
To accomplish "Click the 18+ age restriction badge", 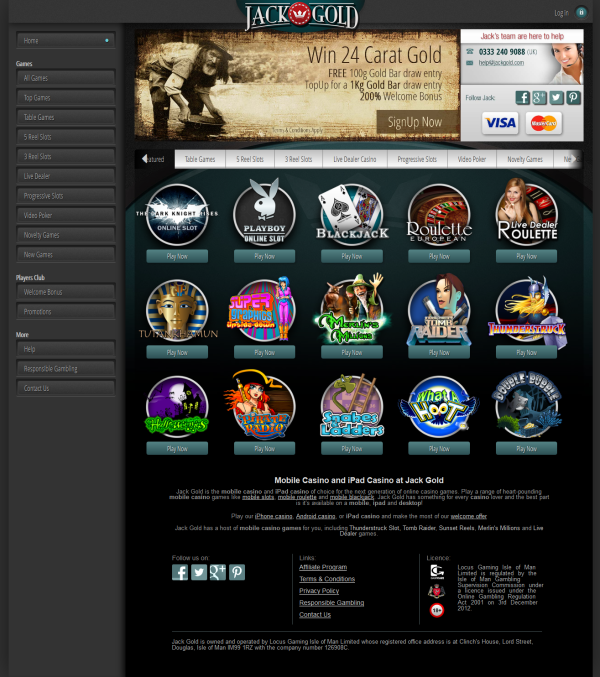I will (437, 610).
